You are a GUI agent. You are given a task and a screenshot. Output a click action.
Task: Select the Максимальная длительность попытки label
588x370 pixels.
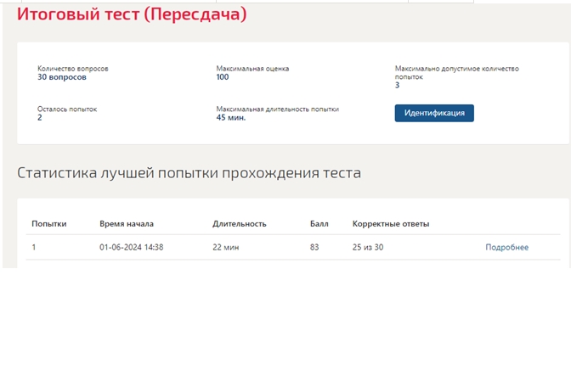click(278, 109)
